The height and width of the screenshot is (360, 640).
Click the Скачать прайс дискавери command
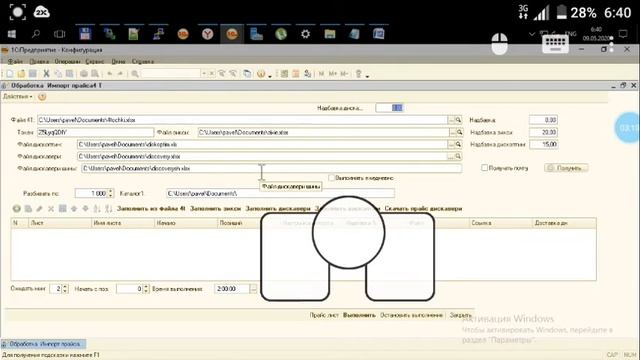[423, 209]
